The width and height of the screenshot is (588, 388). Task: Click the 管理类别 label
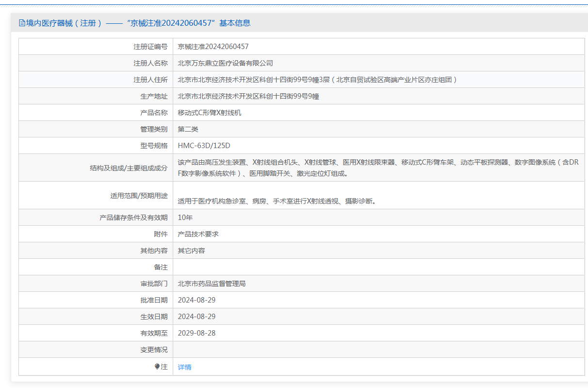click(154, 129)
